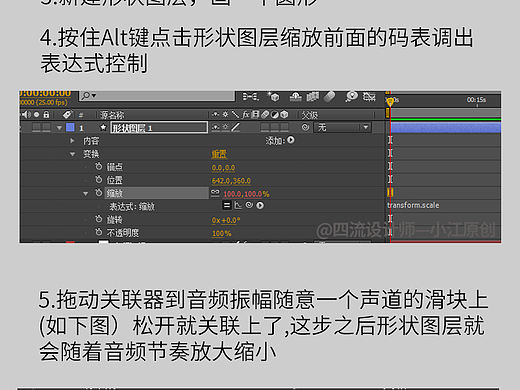Open the expression language menu arrow
This screenshot has width=520, height=390.
click(x=260, y=206)
